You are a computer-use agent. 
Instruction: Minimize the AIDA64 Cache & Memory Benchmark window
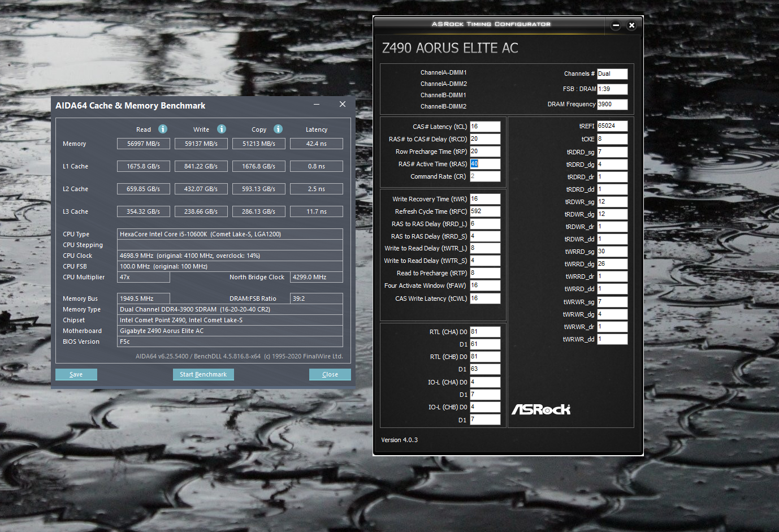[317, 105]
